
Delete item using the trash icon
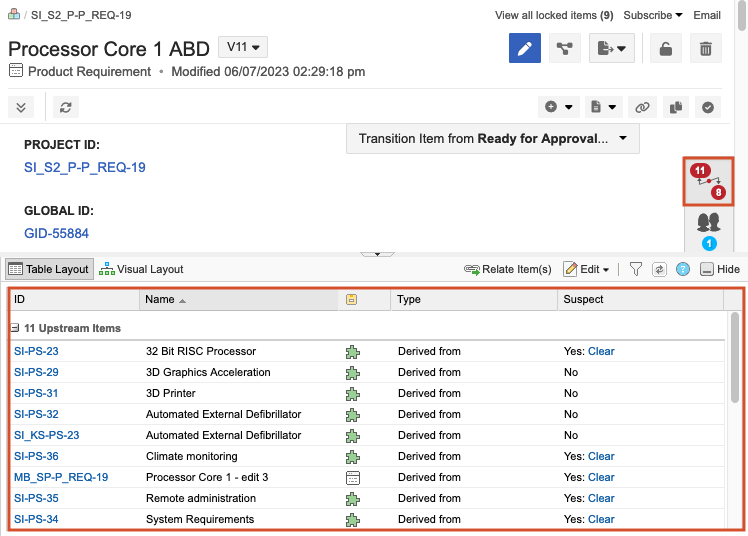(x=705, y=49)
